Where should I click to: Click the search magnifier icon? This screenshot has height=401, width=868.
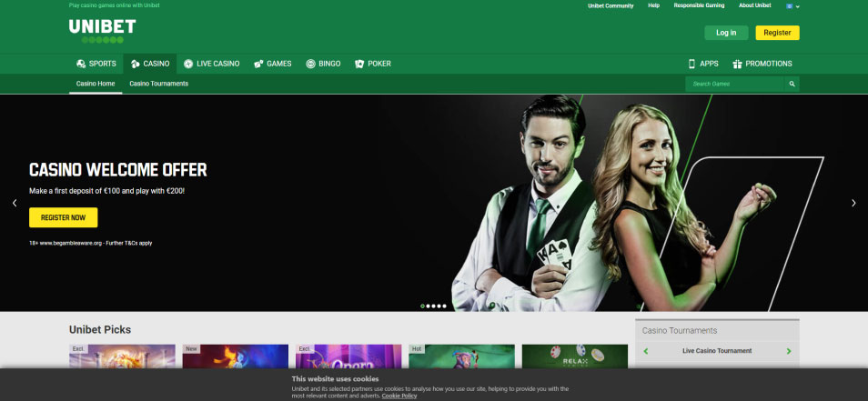click(792, 84)
